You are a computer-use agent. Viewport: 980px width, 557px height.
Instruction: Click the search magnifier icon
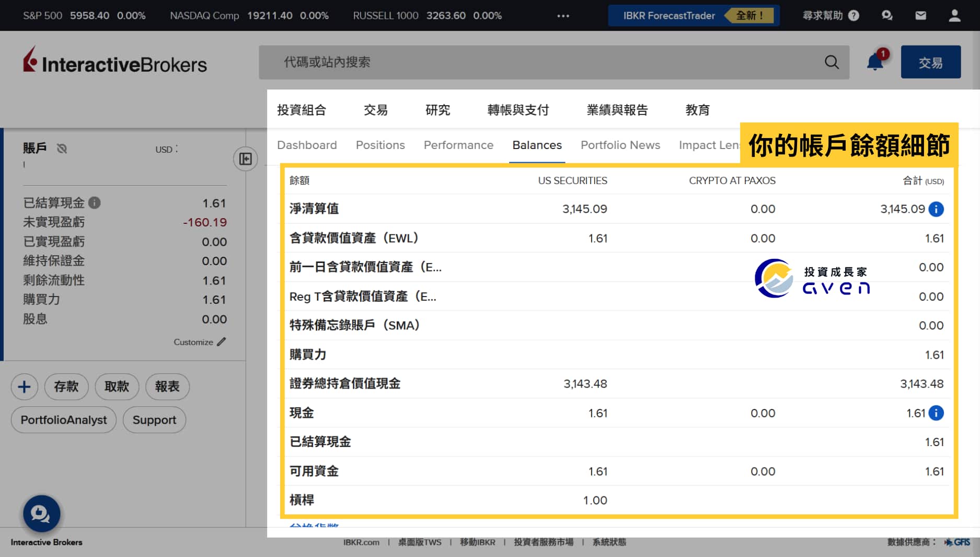click(x=832, y=62)
